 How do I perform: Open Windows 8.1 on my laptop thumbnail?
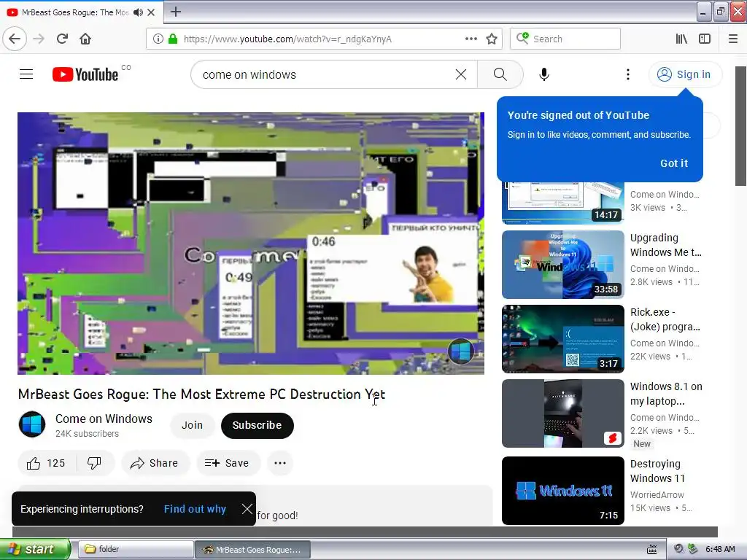[x=562, y=413]
